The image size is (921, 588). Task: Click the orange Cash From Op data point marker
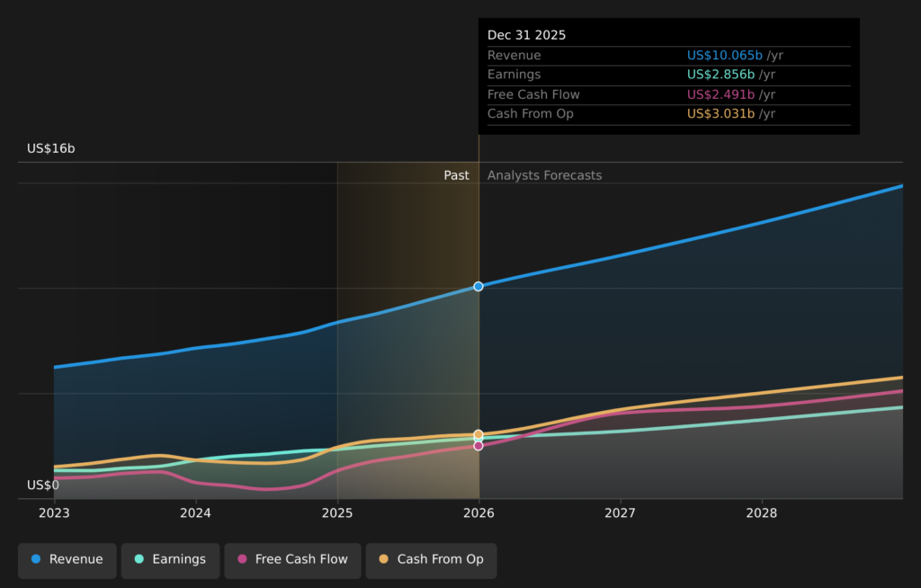pyautogui.click(x=478, y=433)
